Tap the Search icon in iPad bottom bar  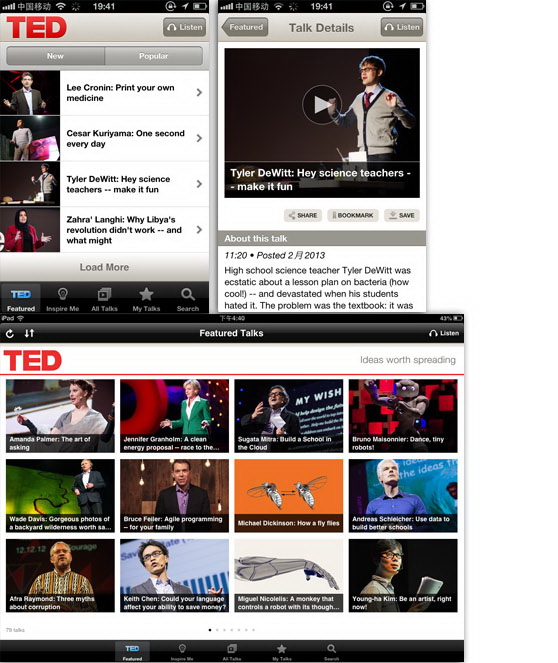(x=331, y=652)
